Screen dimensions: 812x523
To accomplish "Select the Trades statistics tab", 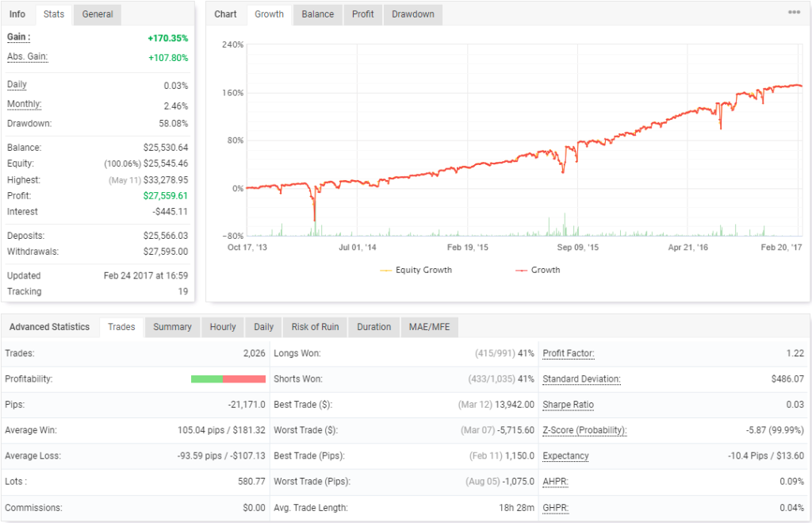I will pyautogui.click(x=121, y=327).
